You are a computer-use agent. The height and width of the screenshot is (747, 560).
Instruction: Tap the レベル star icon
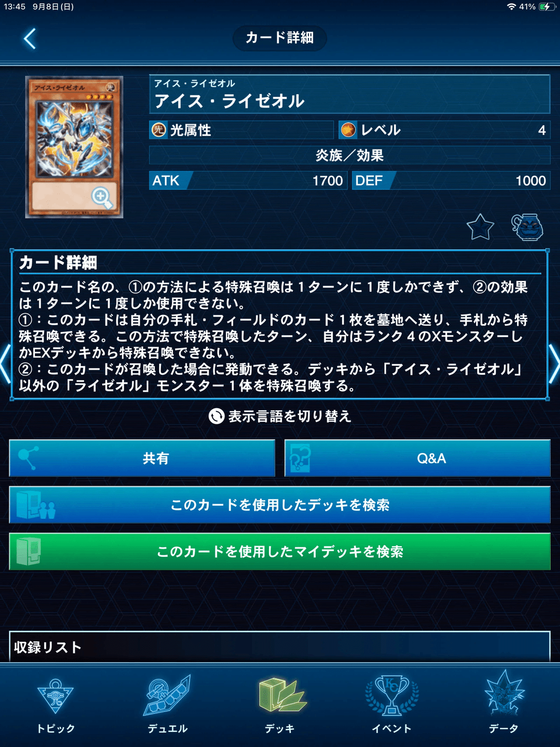348,130
